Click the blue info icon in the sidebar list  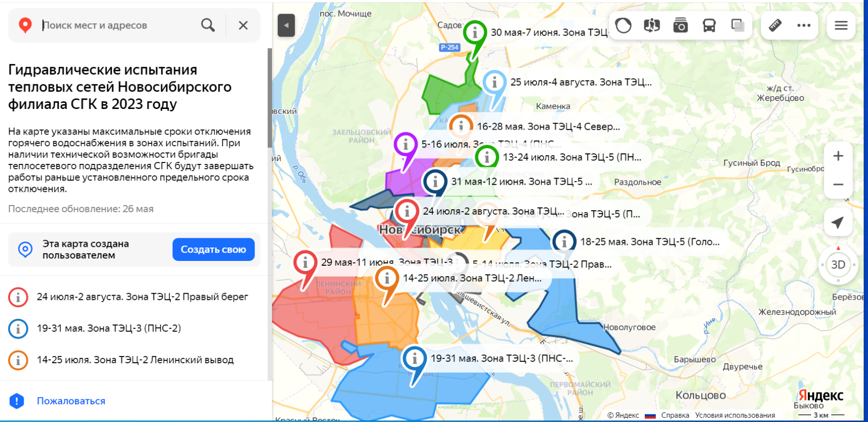pyautogui.click(x=18, y=328)
